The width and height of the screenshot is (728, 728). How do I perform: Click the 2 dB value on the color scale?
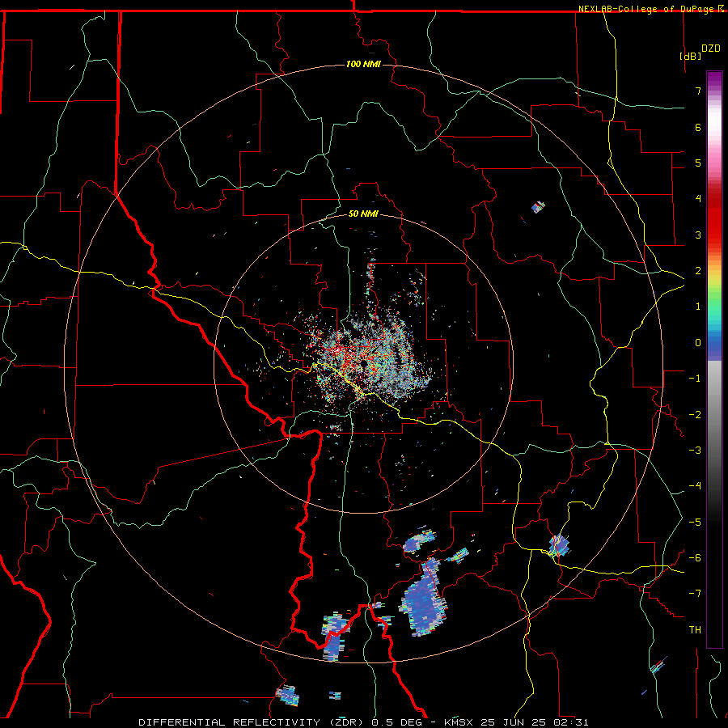click(x=698, y=271)
